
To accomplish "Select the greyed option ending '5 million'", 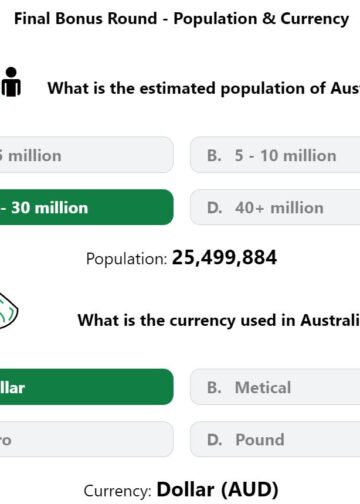I will 87,155.
